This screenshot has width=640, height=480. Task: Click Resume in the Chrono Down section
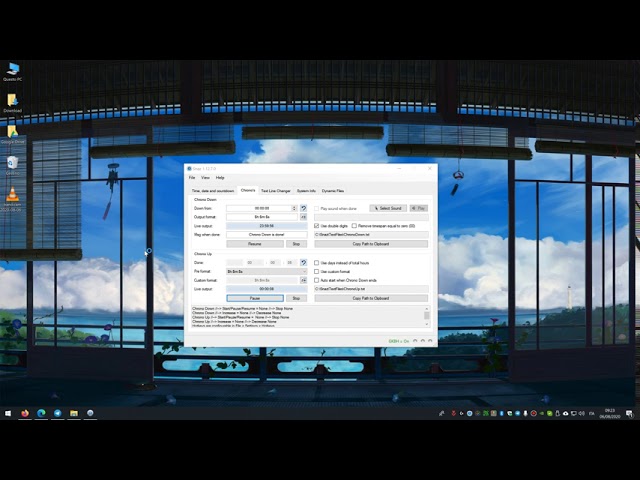click(254, 244)
